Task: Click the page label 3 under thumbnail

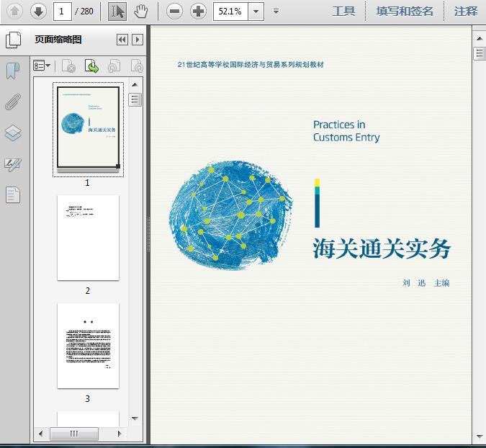Action: click(x=88, y=398)
